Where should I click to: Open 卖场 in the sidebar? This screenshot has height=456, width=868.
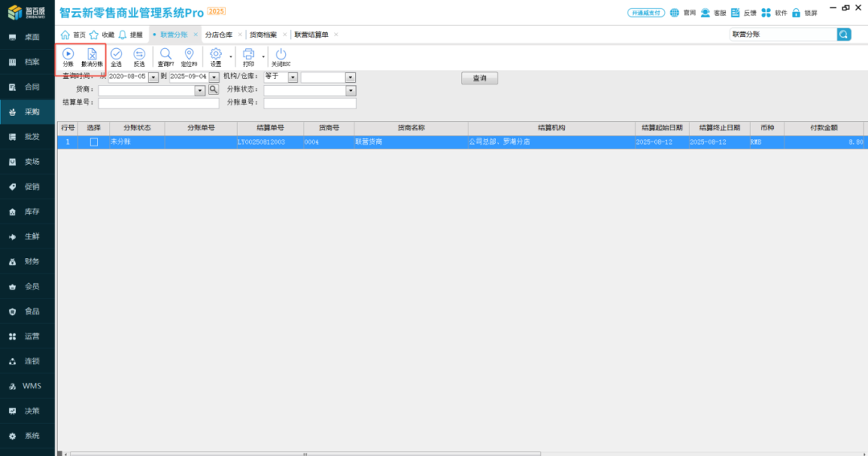tap(27, 162)
